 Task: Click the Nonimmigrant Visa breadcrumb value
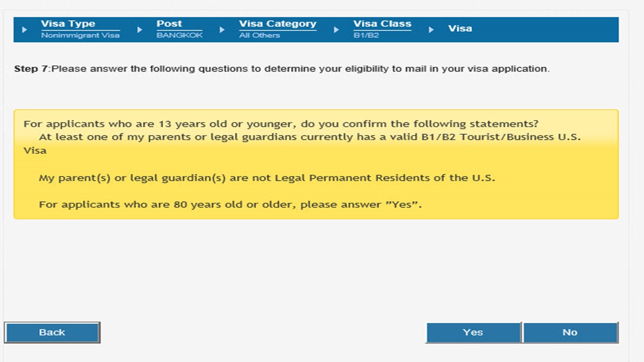click(80, 36)
